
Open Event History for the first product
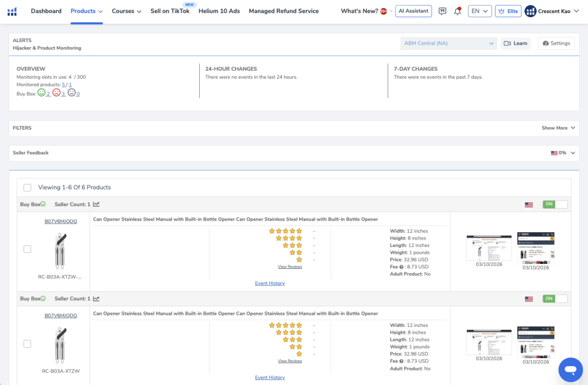[x=270, y=283]
